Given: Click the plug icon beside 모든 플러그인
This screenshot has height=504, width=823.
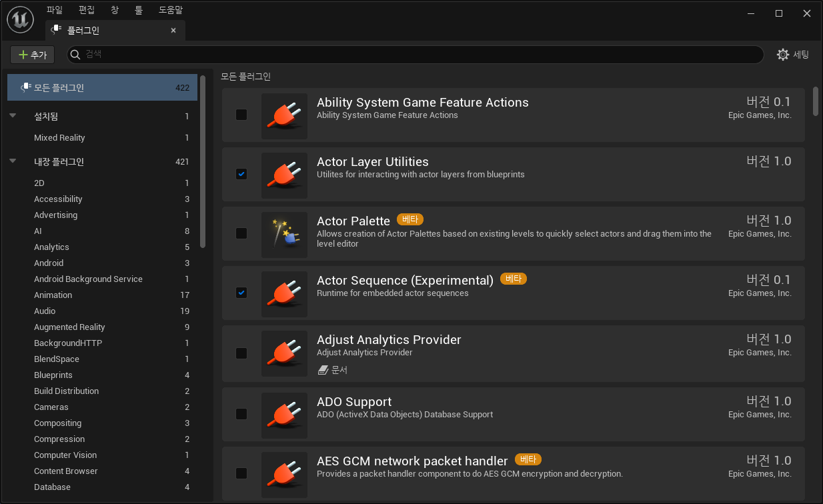Looking at the screenshot, I should [25, 87].
